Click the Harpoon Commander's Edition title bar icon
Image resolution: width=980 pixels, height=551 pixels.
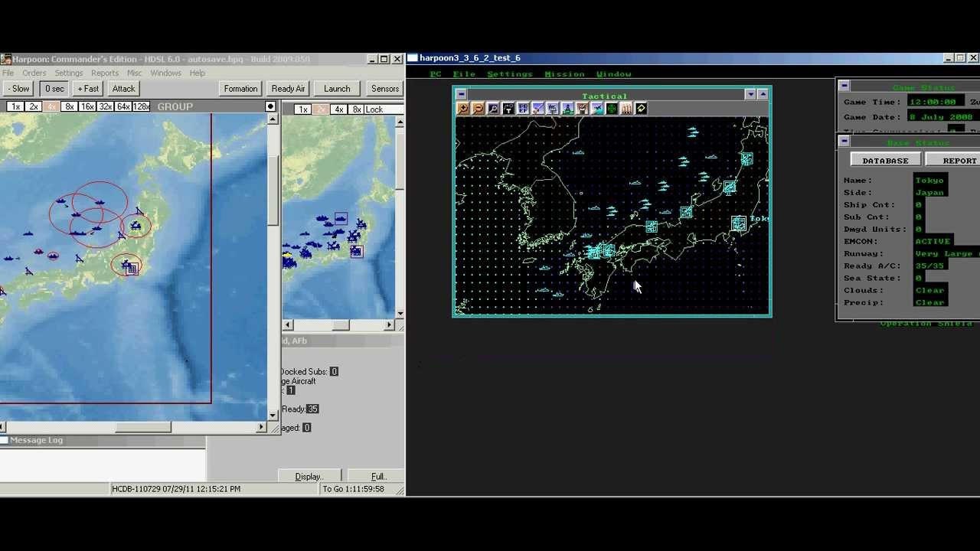tap(5, 59)
